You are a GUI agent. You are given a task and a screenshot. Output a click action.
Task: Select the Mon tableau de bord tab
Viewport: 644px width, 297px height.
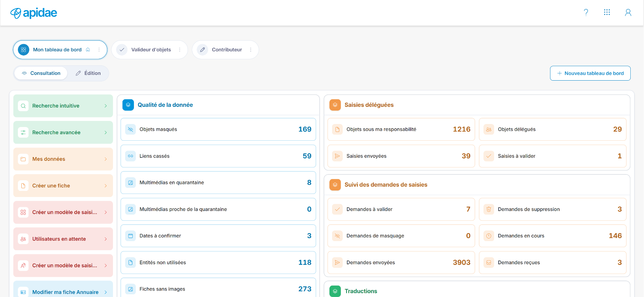click(60, 50)
